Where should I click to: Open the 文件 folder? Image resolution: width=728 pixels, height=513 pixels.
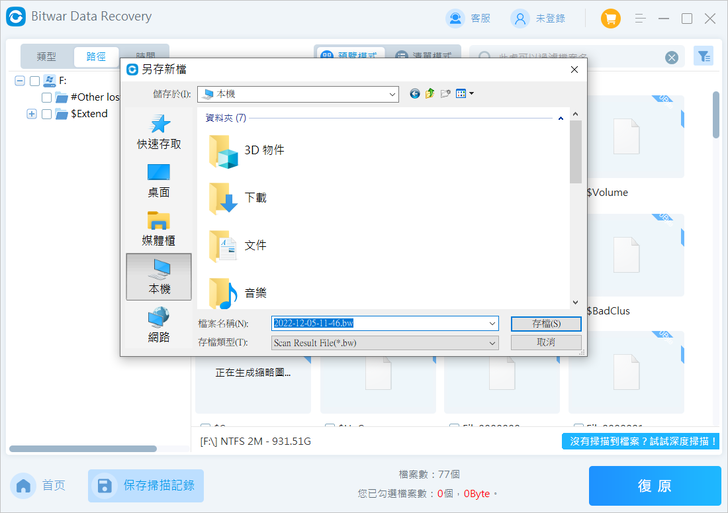click(238, 246)
